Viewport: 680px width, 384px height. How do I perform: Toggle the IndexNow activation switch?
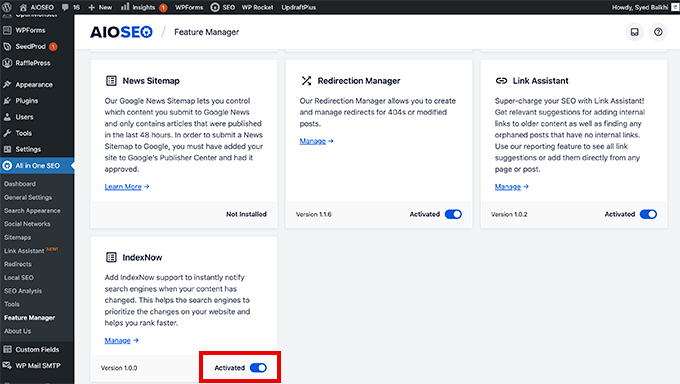click(258, 368)
